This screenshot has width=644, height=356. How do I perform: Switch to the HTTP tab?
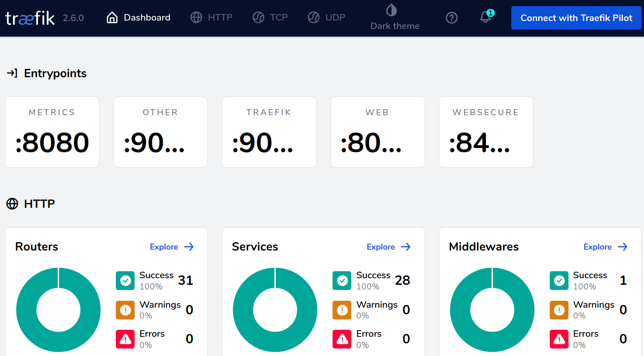point(212,18)
